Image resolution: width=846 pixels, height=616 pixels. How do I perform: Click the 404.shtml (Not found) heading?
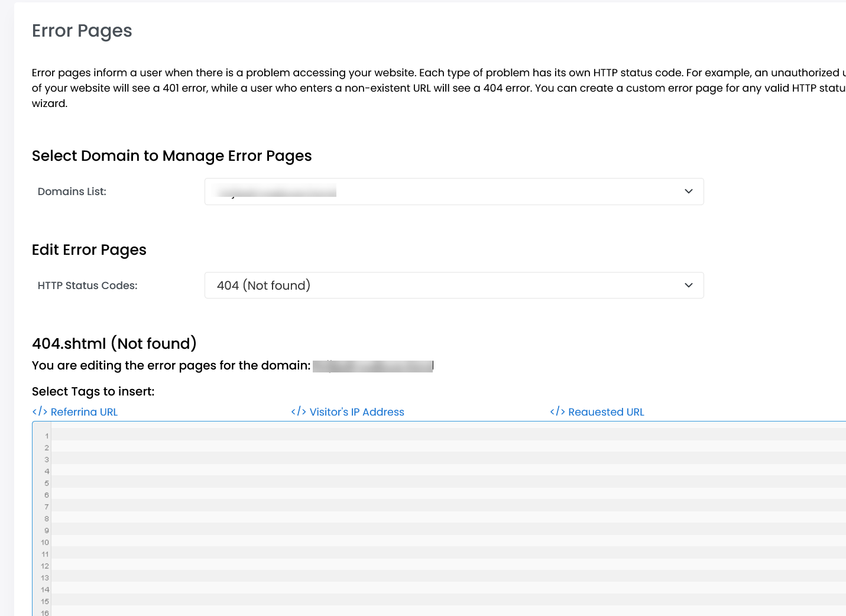(114, 343)
